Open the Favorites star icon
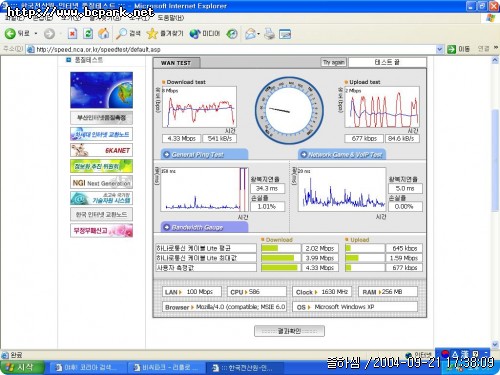 tap(152, 33)
